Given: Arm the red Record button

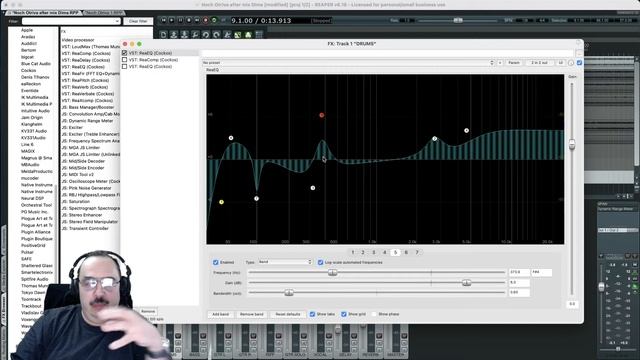Looking at the screenshot, I should coord(205,20).
